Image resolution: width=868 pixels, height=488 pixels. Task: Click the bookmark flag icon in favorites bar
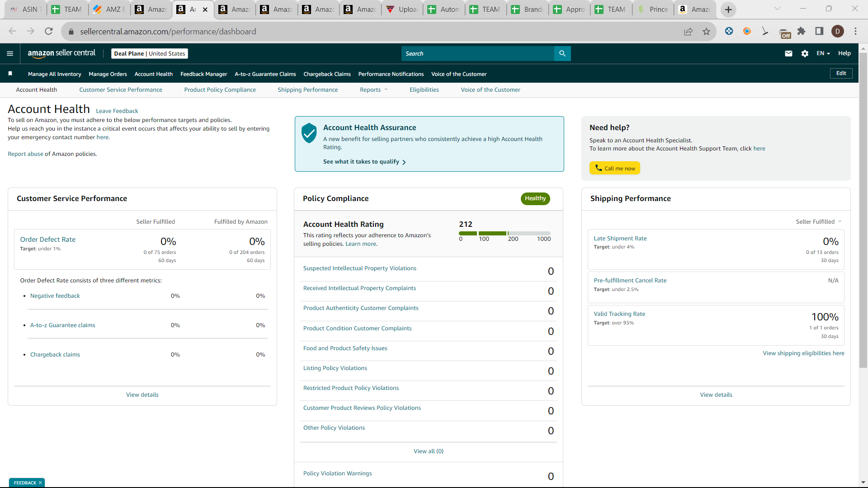click(10, 73)
